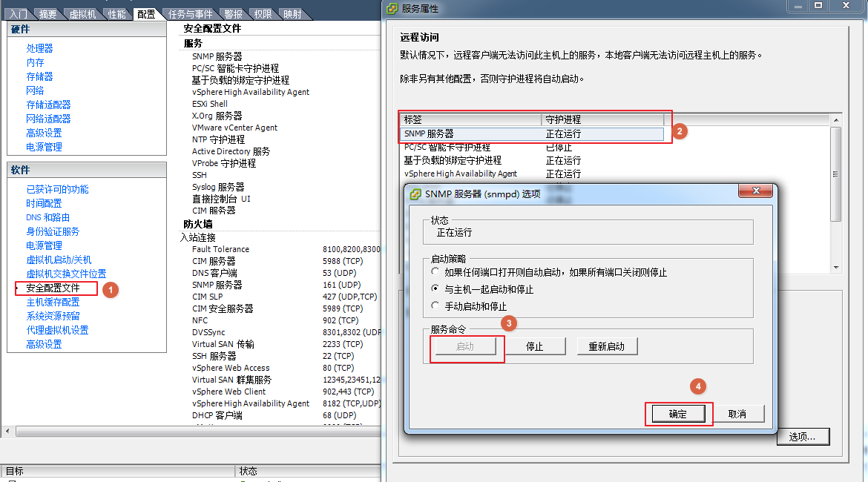868x482 pixels.
Task: Open 存储适配器 link
Action: click(x=49, y=105)
